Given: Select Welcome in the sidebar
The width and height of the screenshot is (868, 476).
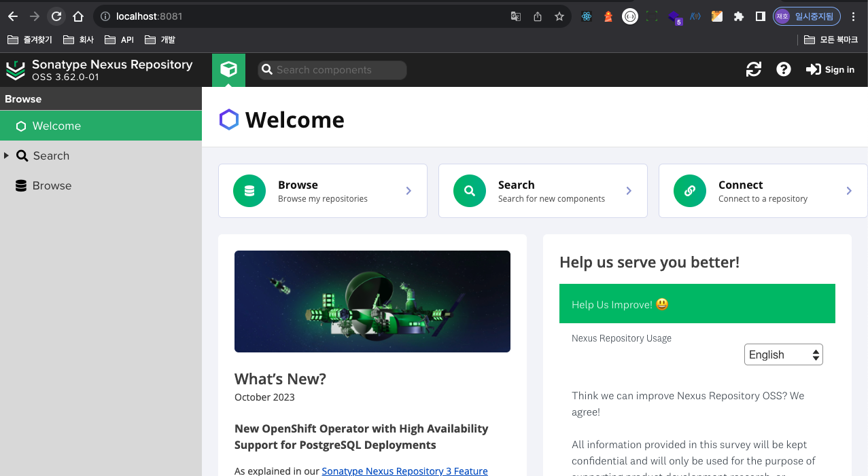Looking at the screenshot, I should pyautogui.click(x=56, y=126).
